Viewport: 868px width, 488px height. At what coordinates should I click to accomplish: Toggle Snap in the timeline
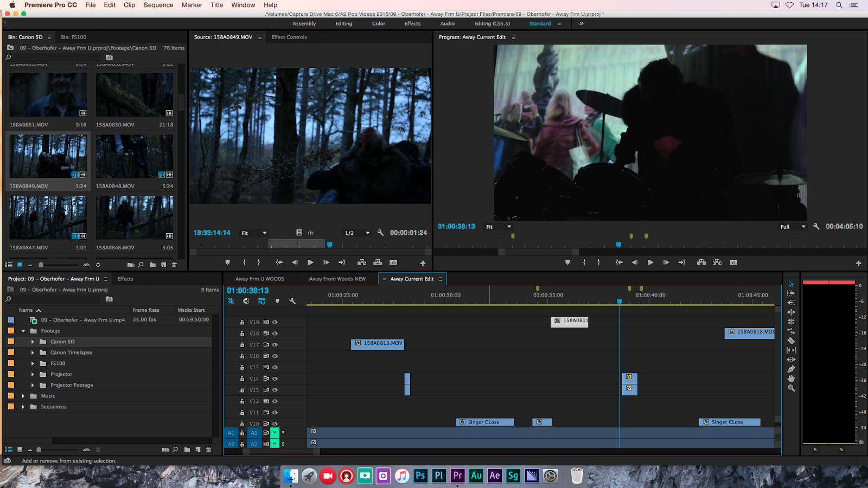tap(246, 301)
